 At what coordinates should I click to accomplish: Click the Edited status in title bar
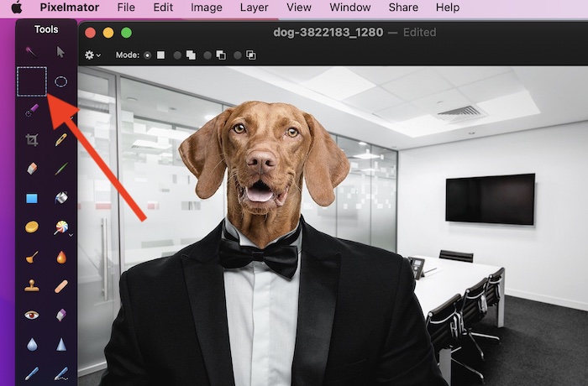click(420, 32)
